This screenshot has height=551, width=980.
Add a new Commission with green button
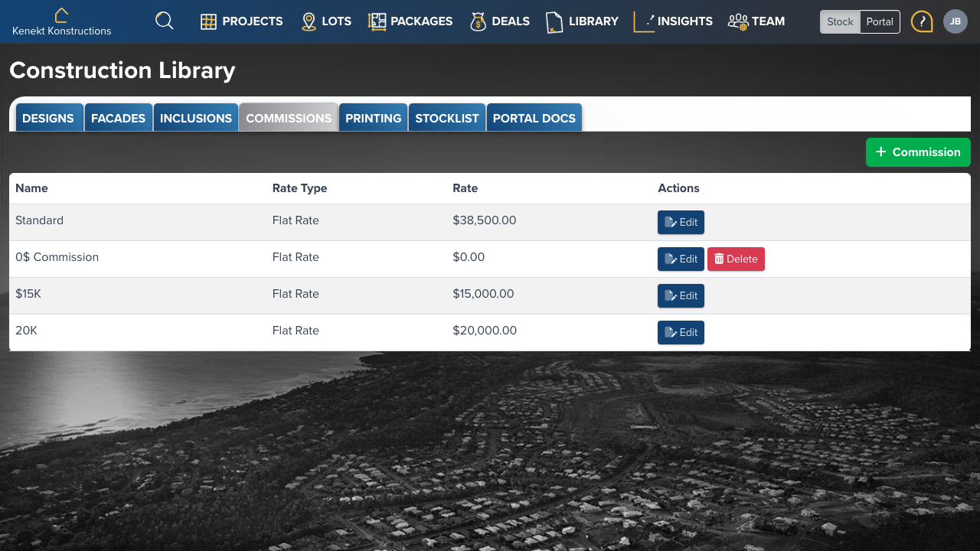click(918, 152)
